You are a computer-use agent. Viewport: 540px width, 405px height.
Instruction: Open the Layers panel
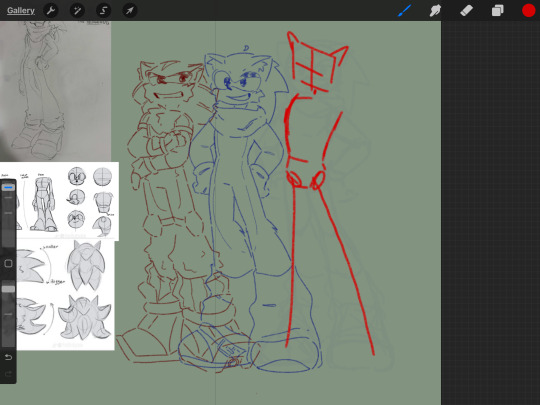coord(497,11)
